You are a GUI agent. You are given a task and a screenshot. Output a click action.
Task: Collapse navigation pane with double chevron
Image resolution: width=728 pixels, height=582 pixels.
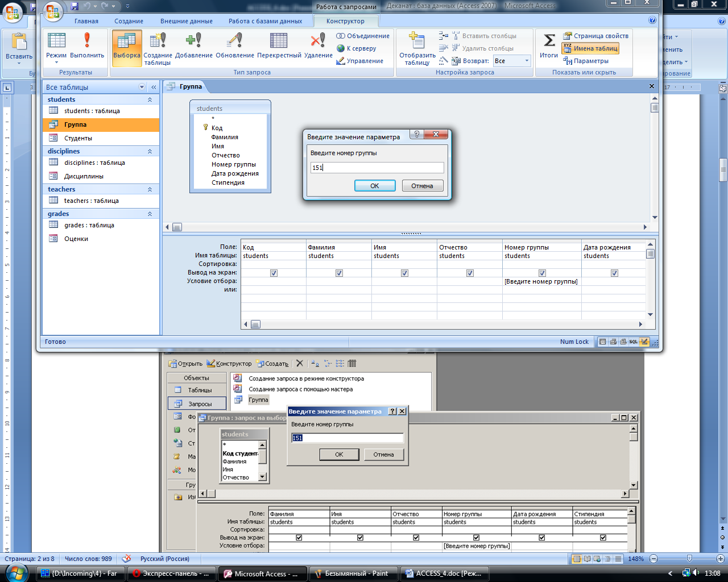[x=154, y=87]
